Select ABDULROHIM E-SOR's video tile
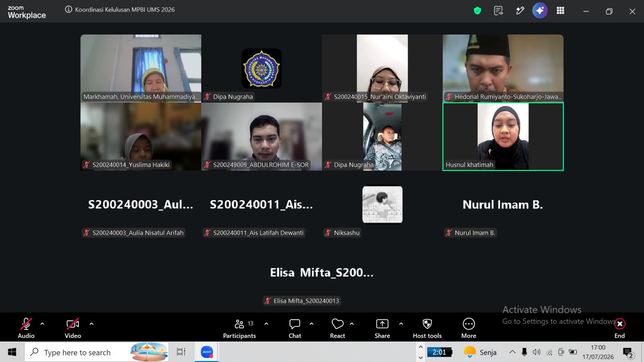The image size is (644, 362). click(261, 137)
